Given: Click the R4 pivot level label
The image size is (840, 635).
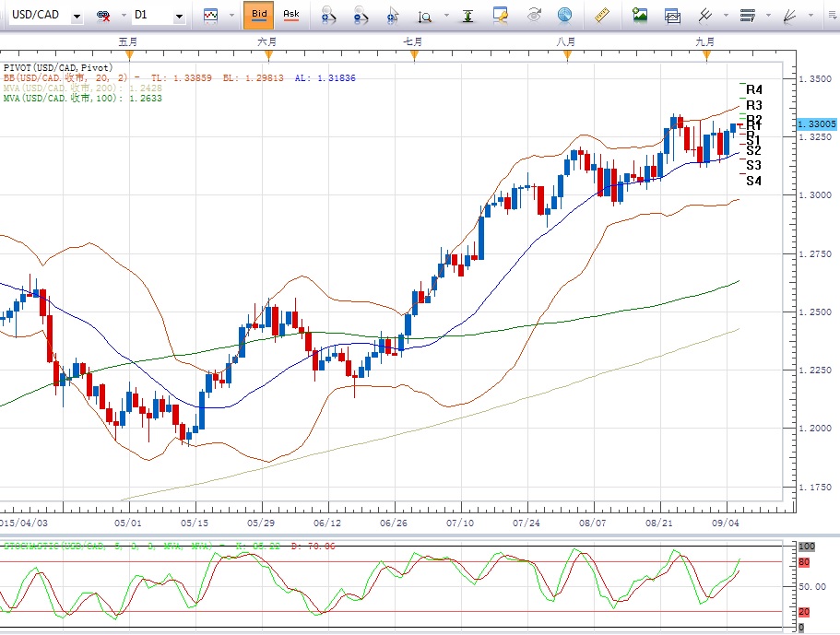Looking at the screenshot, I should (x=754, y=89).
